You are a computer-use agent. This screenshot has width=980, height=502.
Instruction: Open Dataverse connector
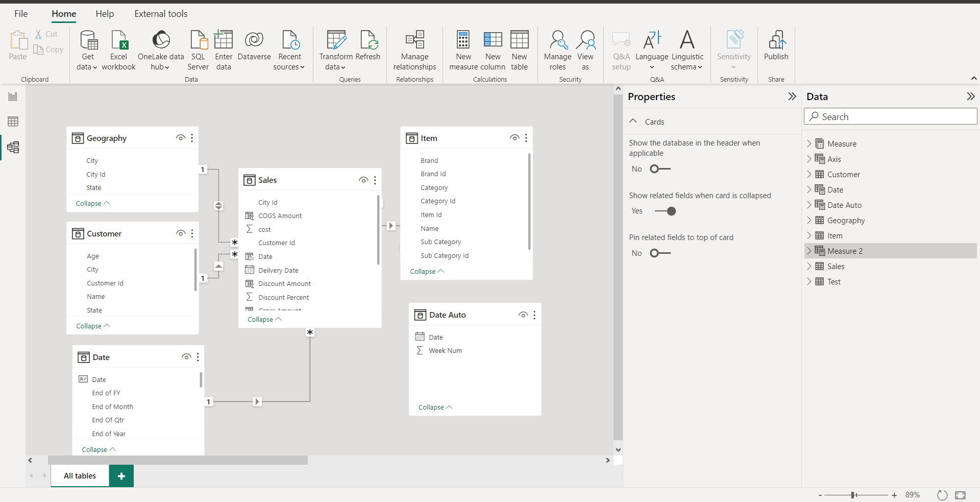pyautogui.click(x=254, y=45)
